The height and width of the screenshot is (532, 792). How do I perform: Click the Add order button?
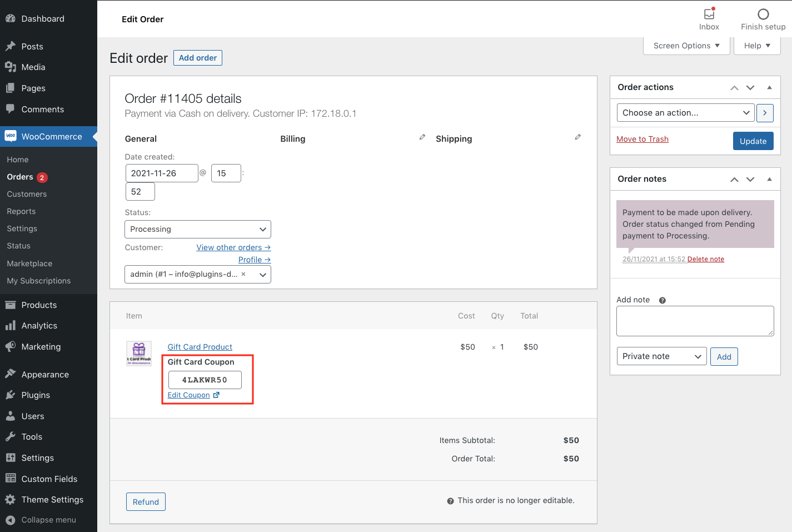point(198,58)
